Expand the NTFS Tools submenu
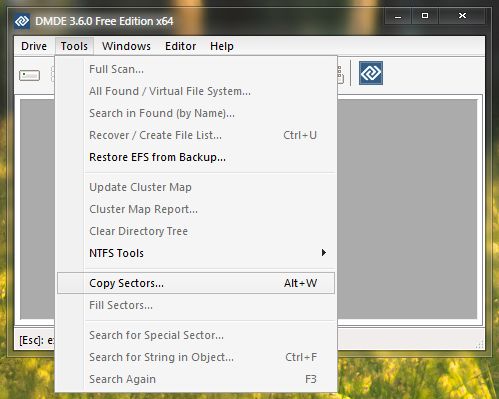The width and height of the screenshot is (499, 399). pos(196,253)
